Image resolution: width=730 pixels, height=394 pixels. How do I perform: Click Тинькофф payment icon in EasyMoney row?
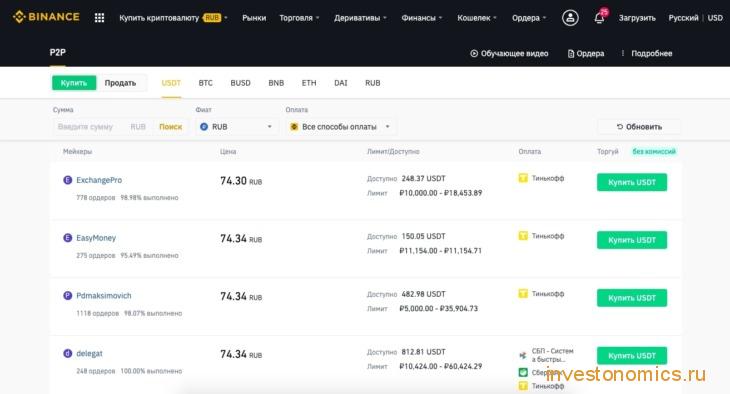[x=523, y=236]
